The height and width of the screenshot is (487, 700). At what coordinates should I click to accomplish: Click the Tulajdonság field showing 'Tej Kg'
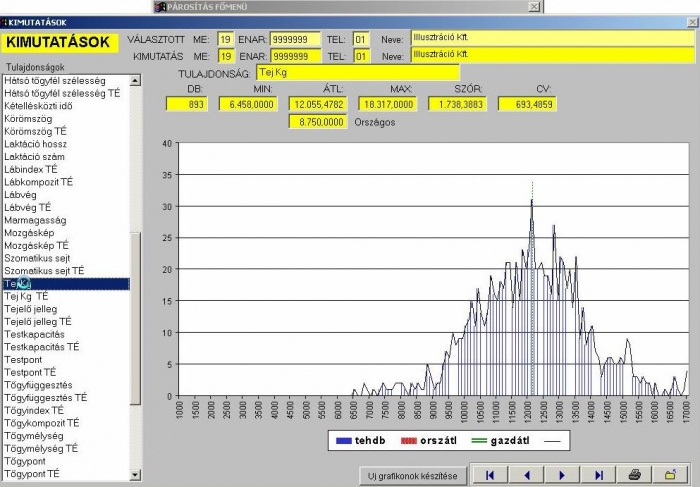[357, 73]
